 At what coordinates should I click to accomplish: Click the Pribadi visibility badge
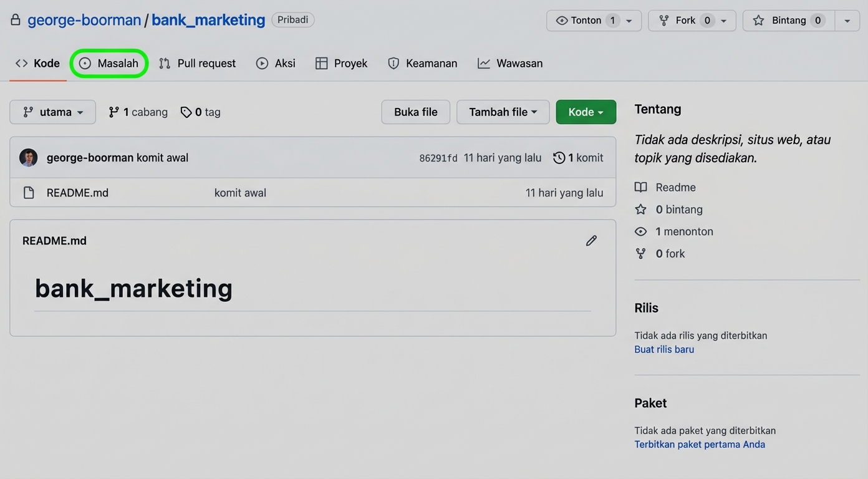click(292, 20)
